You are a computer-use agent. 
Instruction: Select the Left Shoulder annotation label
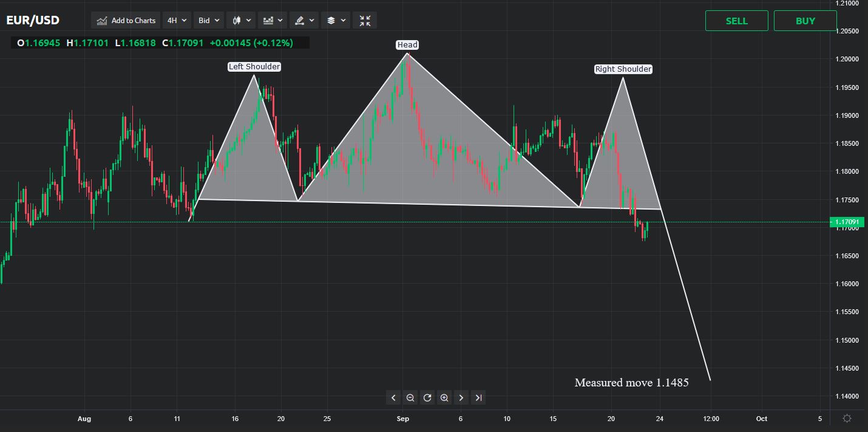[x=254, y=66]
